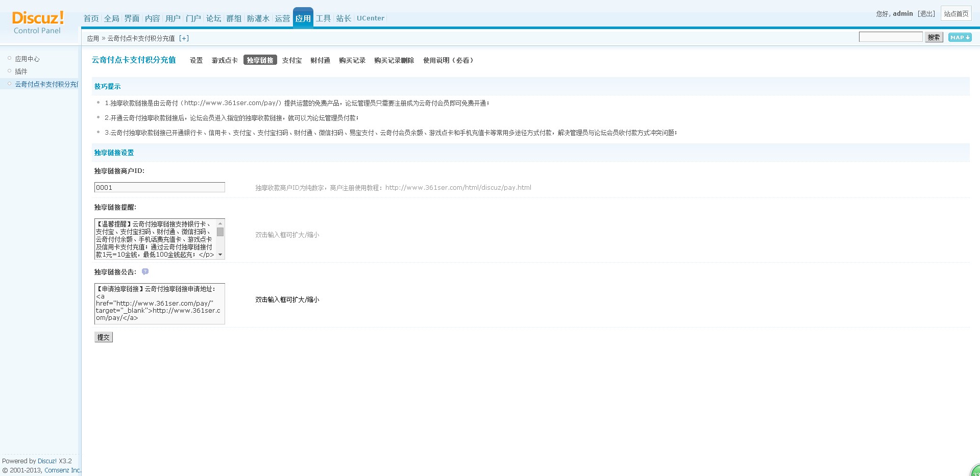The height and width of the screenshot is (476, 980).
Task: Open the 群组 top menu
Action: coord(234,18)
